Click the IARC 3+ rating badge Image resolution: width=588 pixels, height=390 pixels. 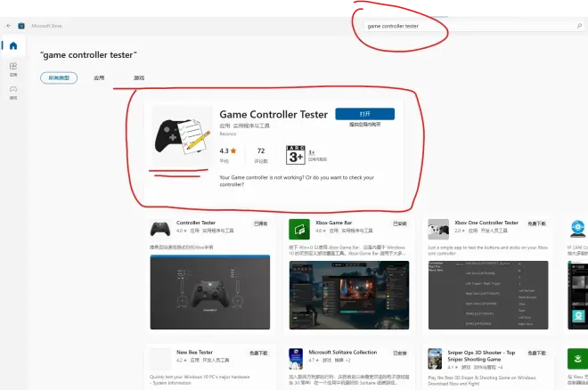click(x=296, y=155)
